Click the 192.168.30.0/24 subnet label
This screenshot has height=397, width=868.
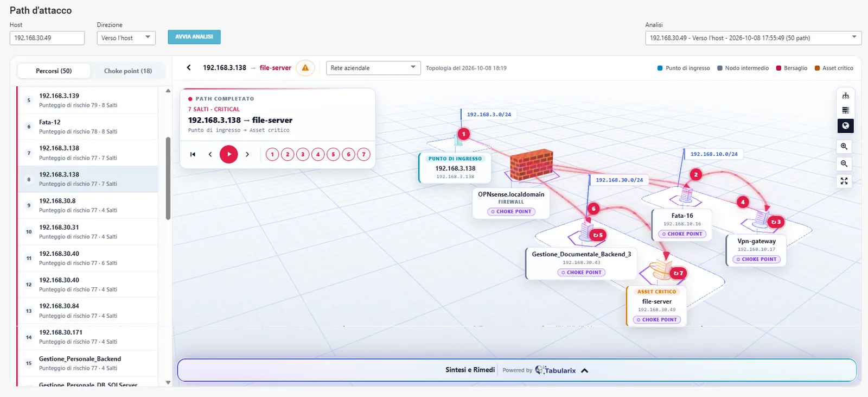tap(619, 180)
